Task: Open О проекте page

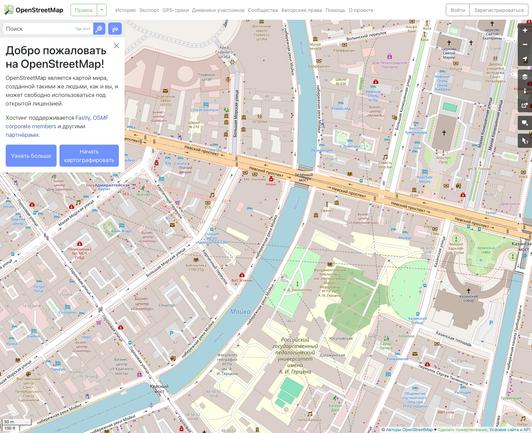Action: [361, 10]
